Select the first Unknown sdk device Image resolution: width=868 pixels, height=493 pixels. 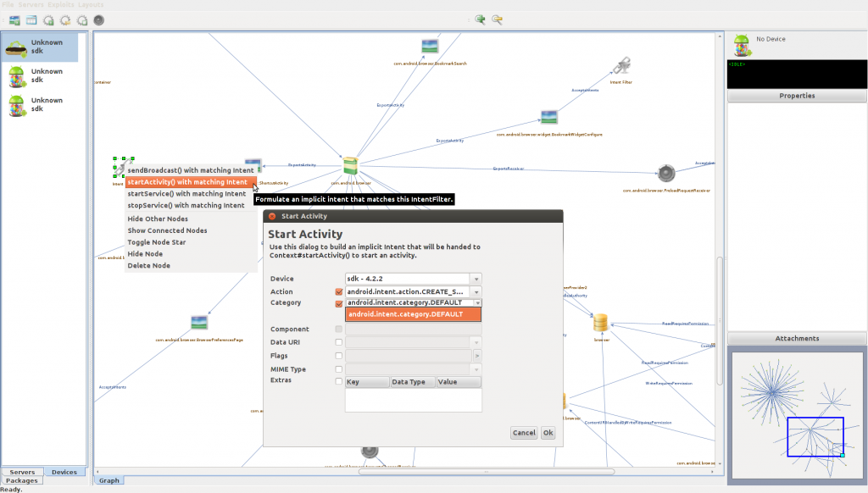coord(39,47)
